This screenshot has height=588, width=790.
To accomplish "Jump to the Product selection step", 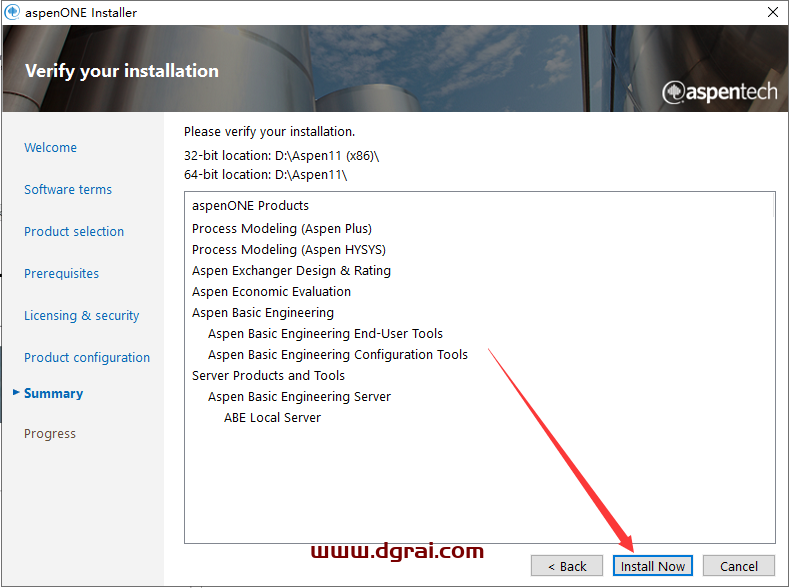I will [x=74, y=231].
